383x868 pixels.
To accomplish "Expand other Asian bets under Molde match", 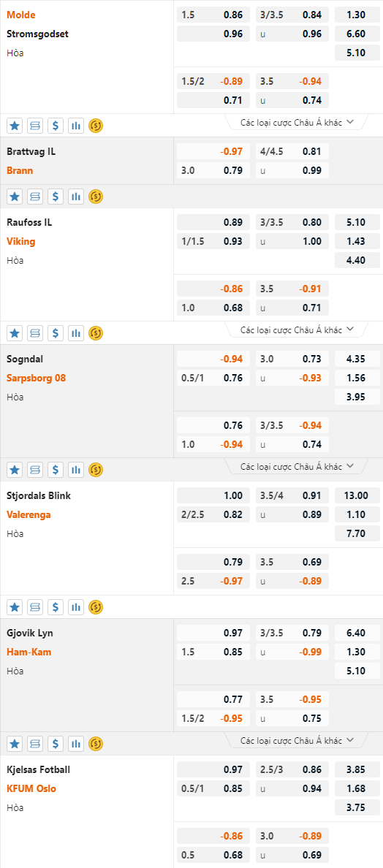I will pos(297,122).
